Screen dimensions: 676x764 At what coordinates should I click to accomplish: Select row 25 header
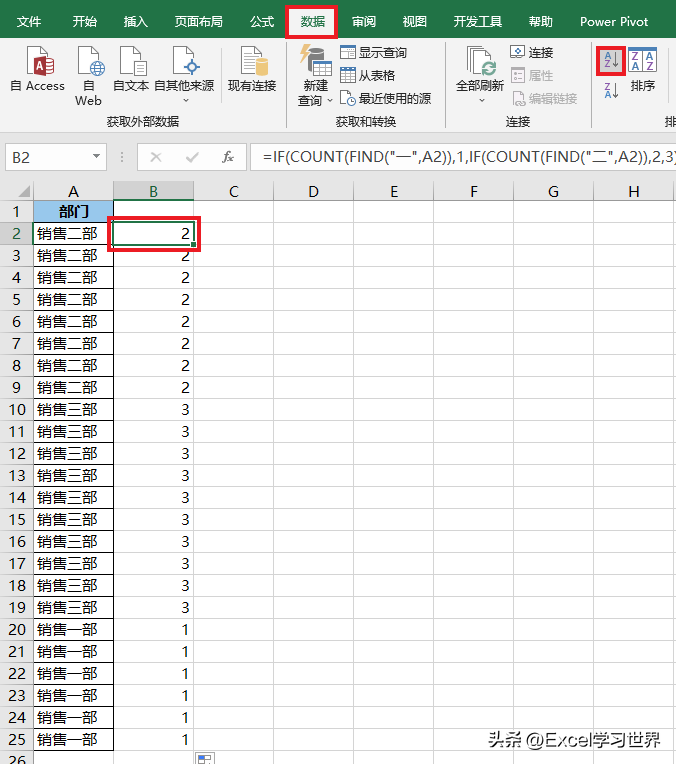(17, 739)
